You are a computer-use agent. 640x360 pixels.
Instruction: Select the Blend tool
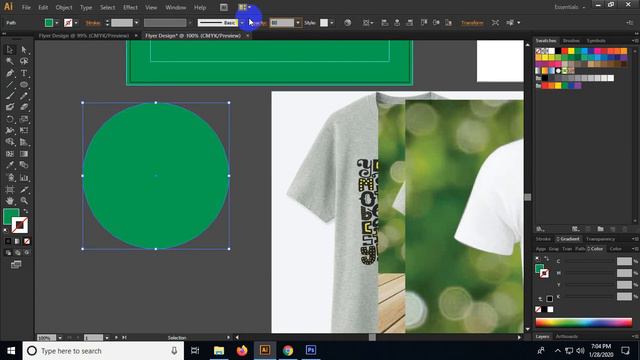[24, 165]
